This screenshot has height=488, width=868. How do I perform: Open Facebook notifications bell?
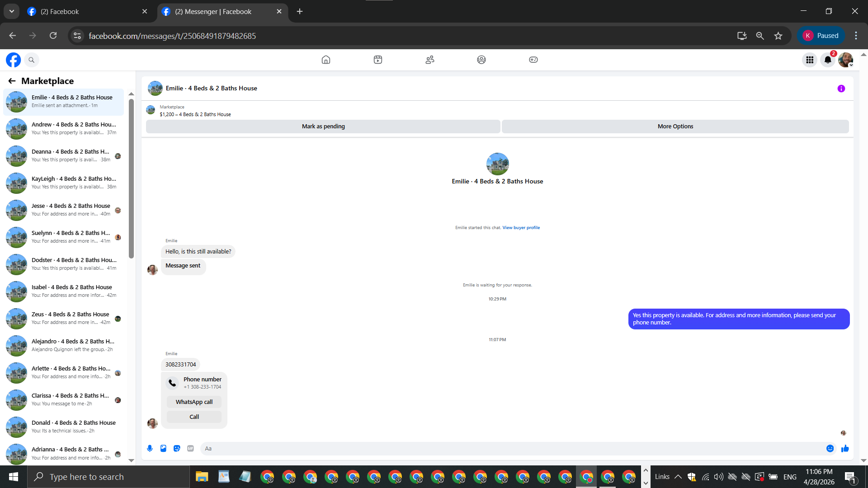pos(827,60)
